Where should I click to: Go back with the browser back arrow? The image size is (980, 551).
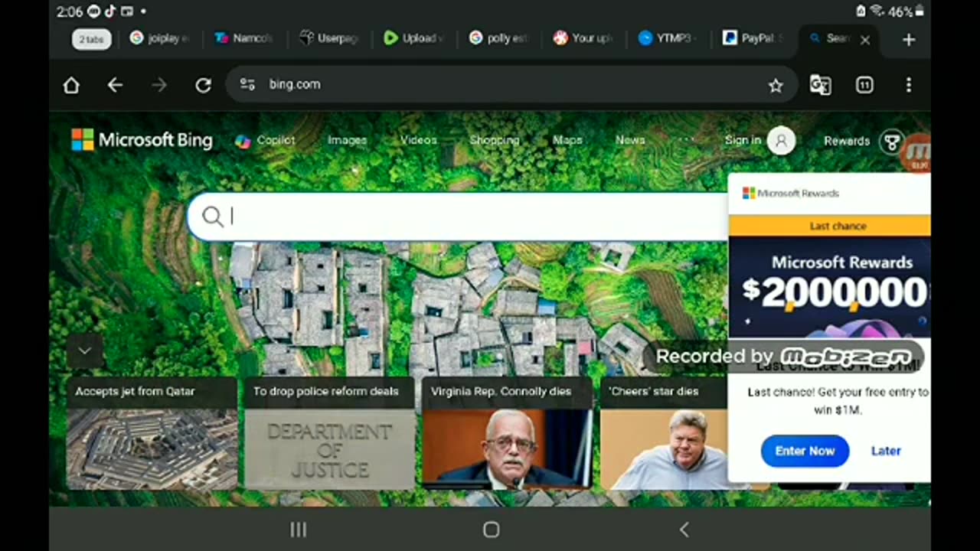[x=115, y=85]
